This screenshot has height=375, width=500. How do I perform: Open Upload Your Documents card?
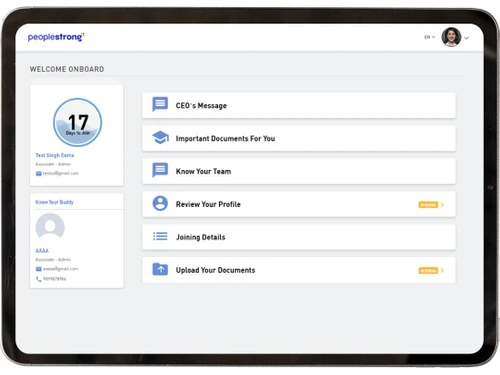coord(299,270)
